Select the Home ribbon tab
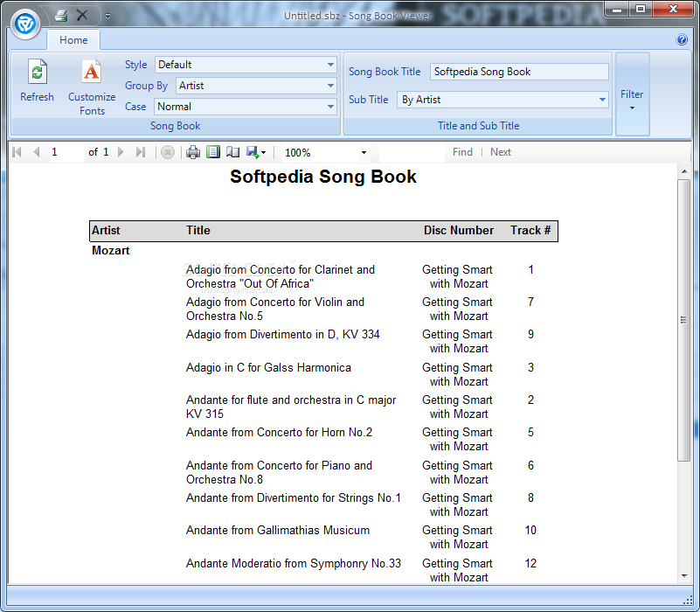The image size is (700, 612). pos(73,40)
